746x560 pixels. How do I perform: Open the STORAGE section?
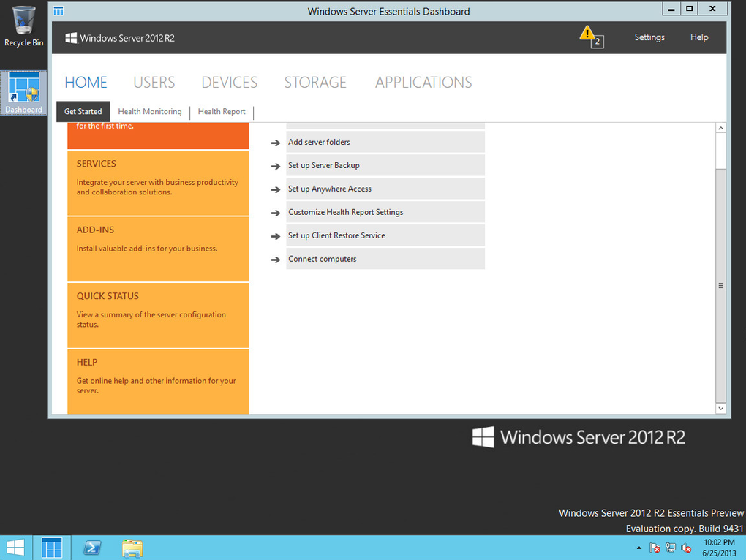point(315,82)
